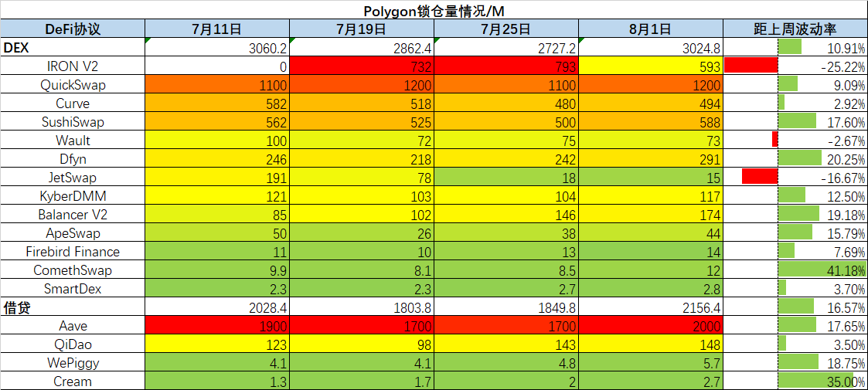Select the Aave value 2000

651,327
